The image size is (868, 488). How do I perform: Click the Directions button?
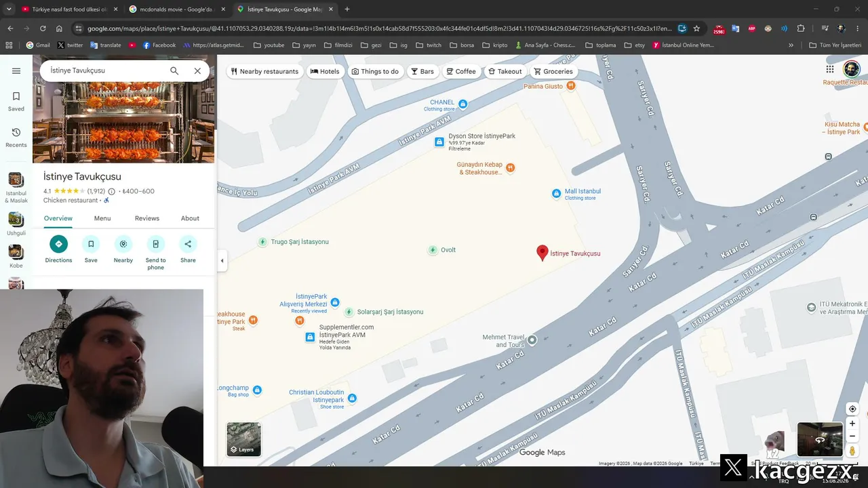pyautogui.click(x=58, y=249)
